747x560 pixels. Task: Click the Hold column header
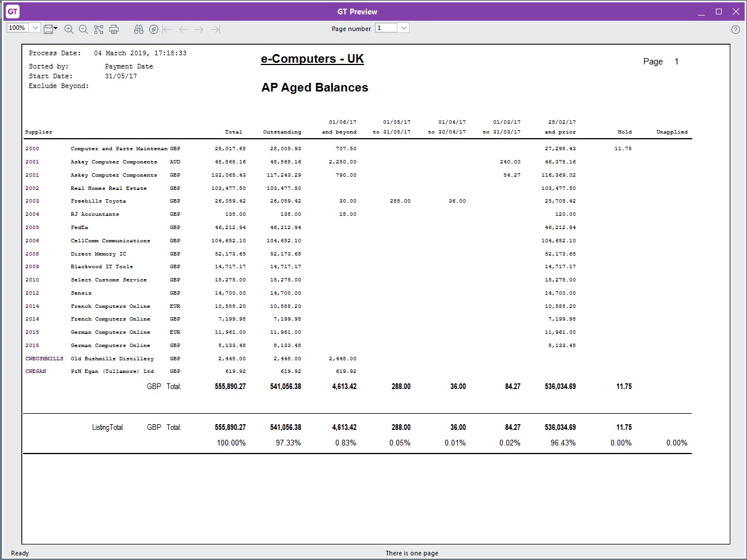pyautogui.click(x=625, y=132)
